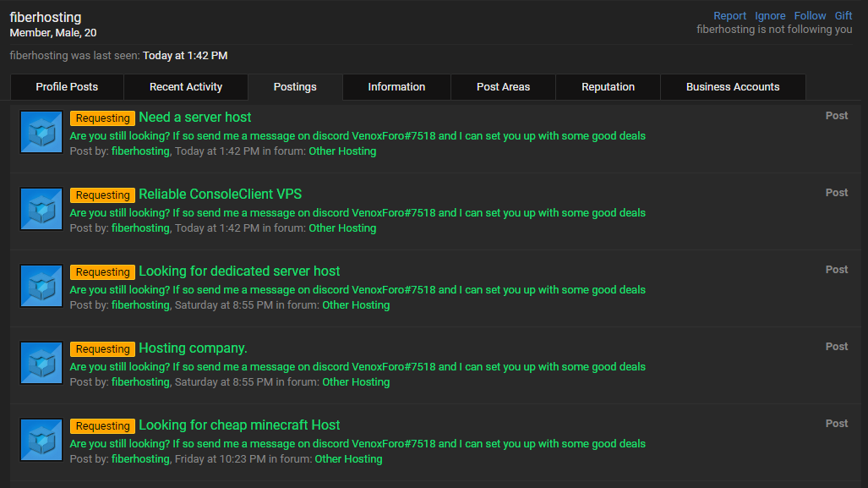Viewport: 868px width, 488px height.
Task: Click avatar icon beside 'Hosting company.' post
Action: click(x=41, y=363)
